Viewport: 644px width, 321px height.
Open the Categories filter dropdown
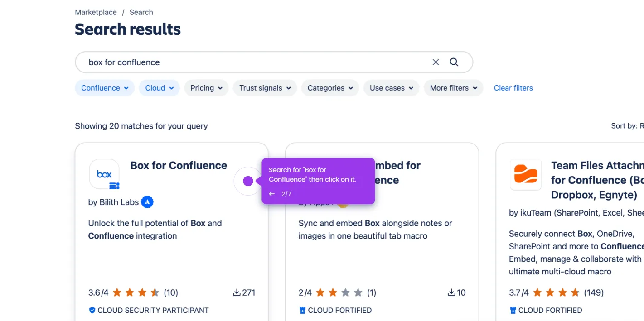point(330,88)
